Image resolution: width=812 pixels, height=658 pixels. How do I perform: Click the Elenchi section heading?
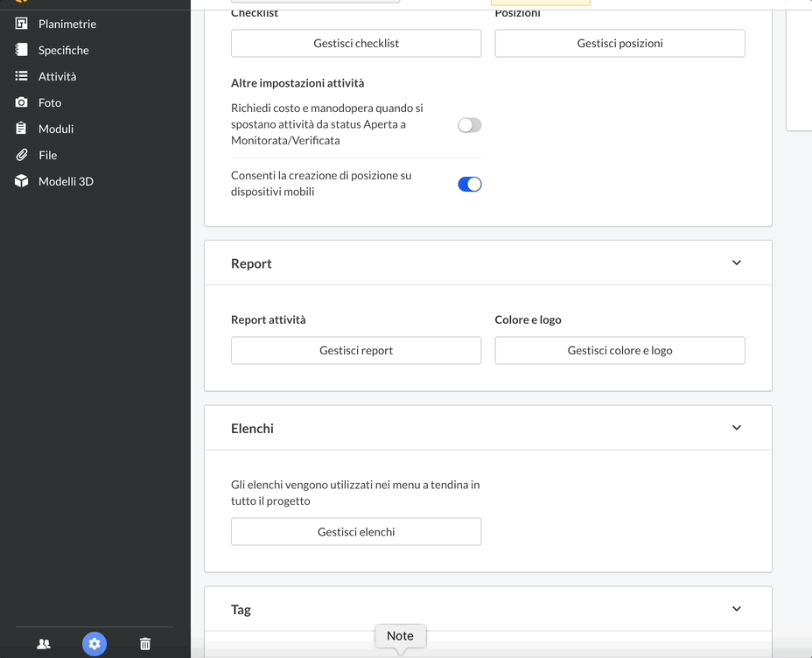click(252, 428)
